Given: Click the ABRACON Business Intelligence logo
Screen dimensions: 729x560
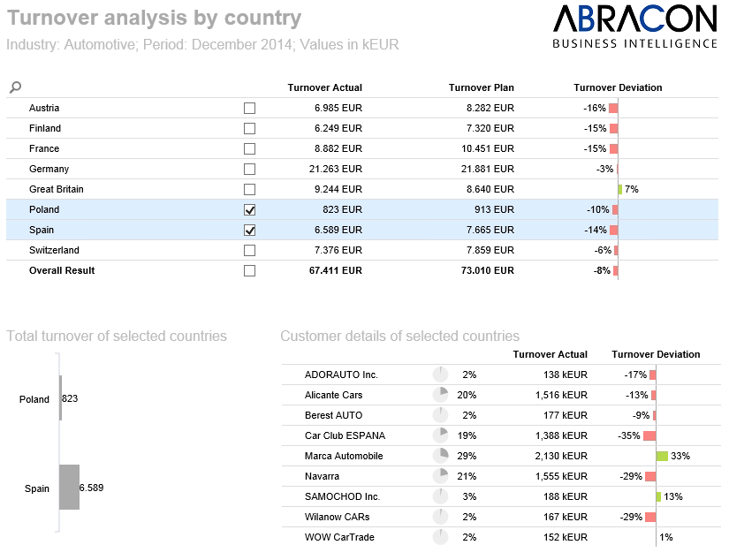Looking at the screenshot, I should tap(634, 26).
